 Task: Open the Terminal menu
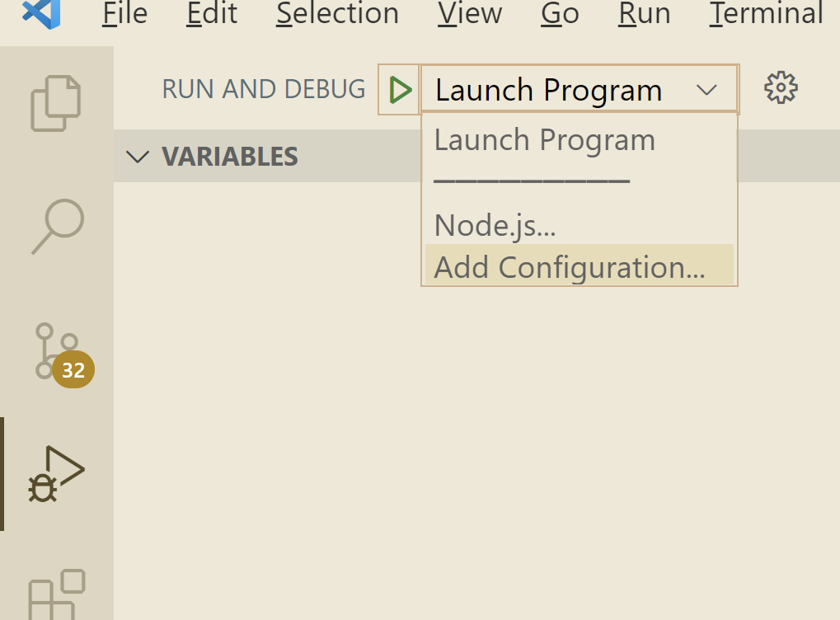point(766,13)
